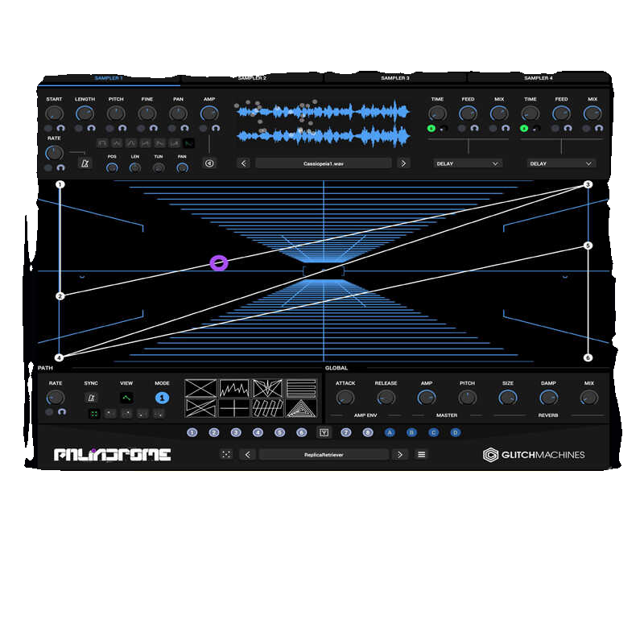Click the START knob
Viewport: 644px width, 644px height.
pos(54,114)
